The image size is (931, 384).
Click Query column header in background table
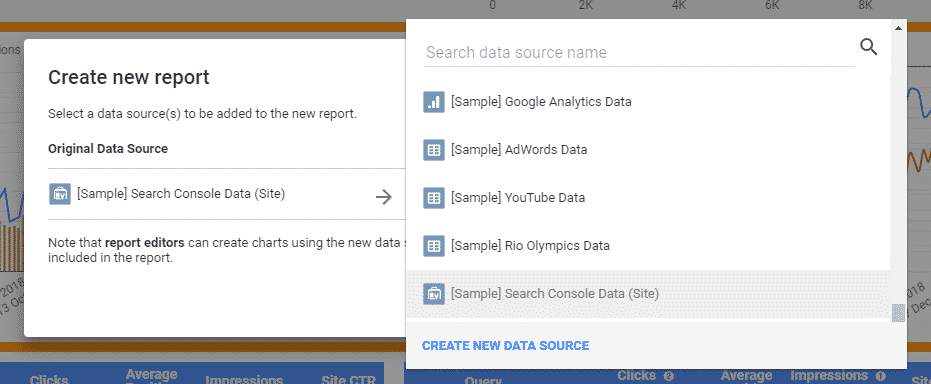click(483, 380)
